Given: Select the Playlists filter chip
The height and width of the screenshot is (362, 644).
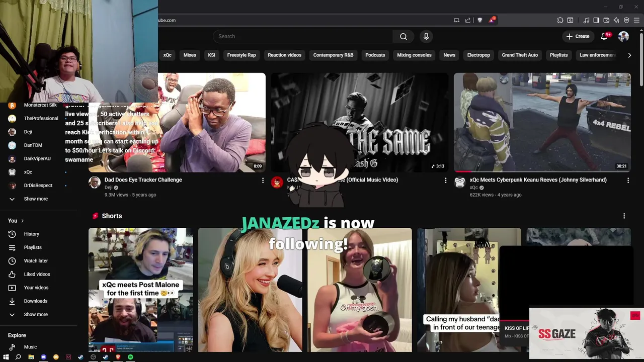Looking at the screenshot, I should tap(558, 55).
